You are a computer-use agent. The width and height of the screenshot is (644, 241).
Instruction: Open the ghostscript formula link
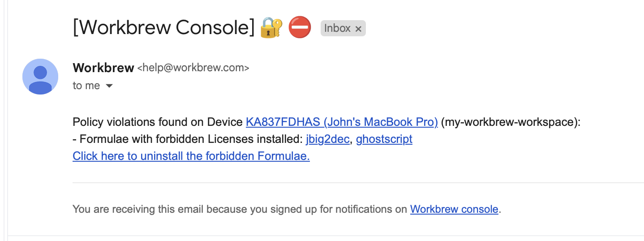pyautogui.click(x=384, y=139)
